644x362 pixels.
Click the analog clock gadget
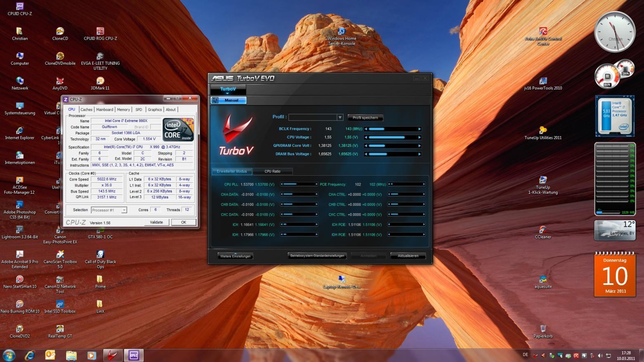point(615,32)
